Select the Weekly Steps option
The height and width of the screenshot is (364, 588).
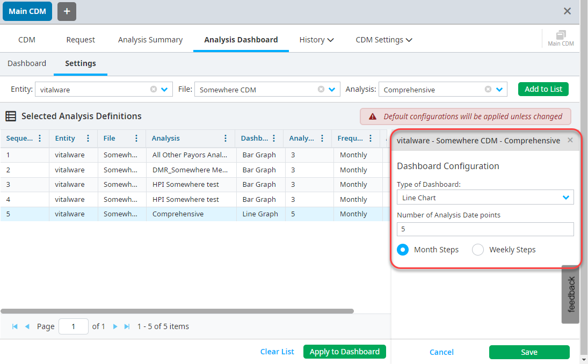coord(478,250)
